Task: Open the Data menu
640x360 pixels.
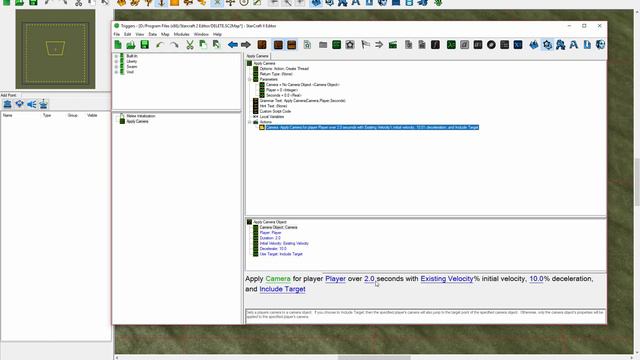Action: [153, 34]
